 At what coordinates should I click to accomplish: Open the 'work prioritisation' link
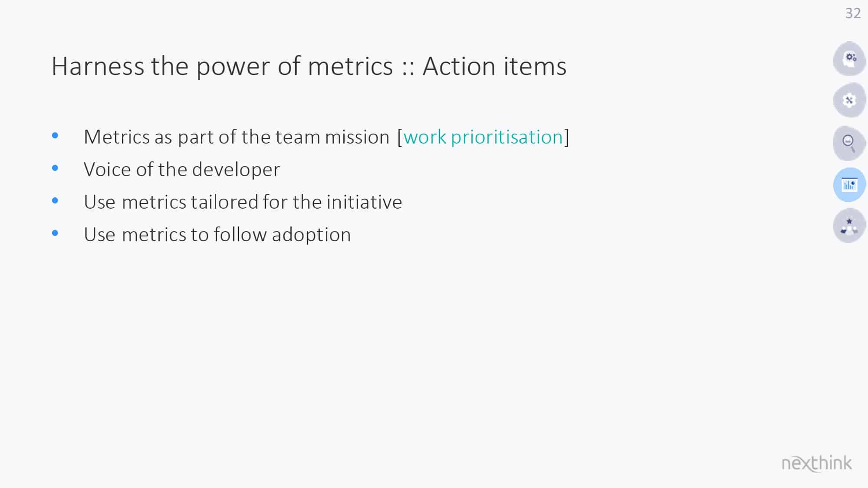483,138
